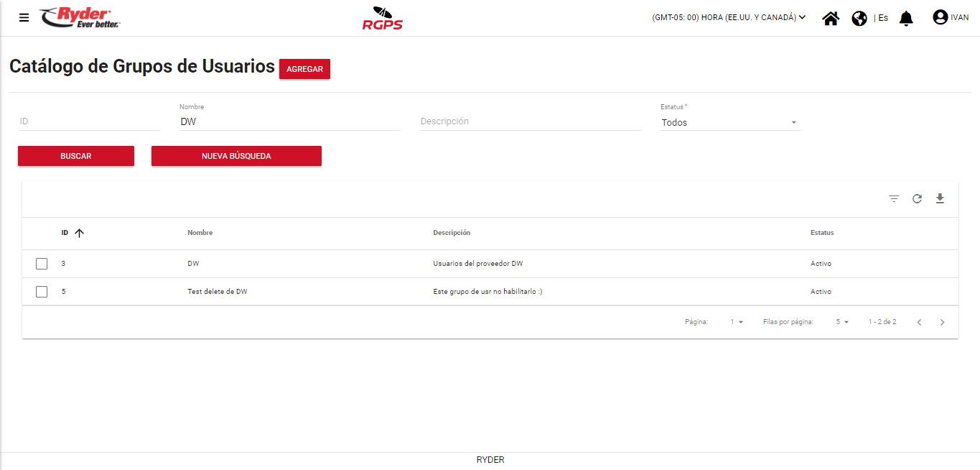Click the AGREGAR button

pos(304,69)
